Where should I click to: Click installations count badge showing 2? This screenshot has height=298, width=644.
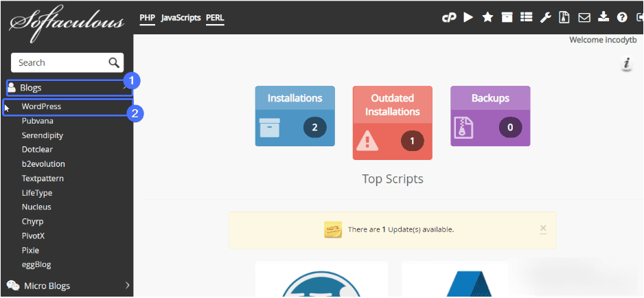click(x=314, y=128)
